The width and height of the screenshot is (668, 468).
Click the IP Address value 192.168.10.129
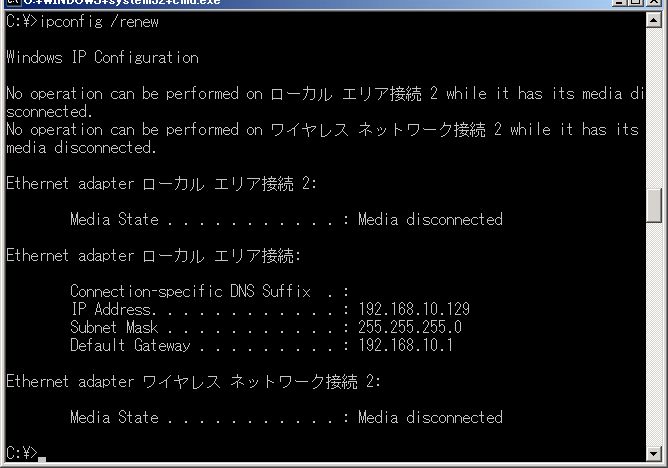(414, 309)
